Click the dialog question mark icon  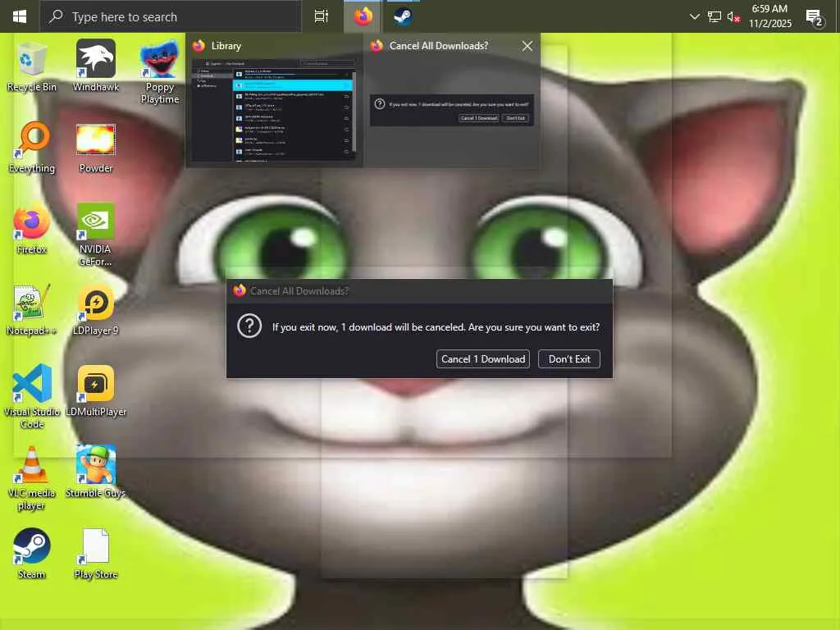[x=249, y=326]
